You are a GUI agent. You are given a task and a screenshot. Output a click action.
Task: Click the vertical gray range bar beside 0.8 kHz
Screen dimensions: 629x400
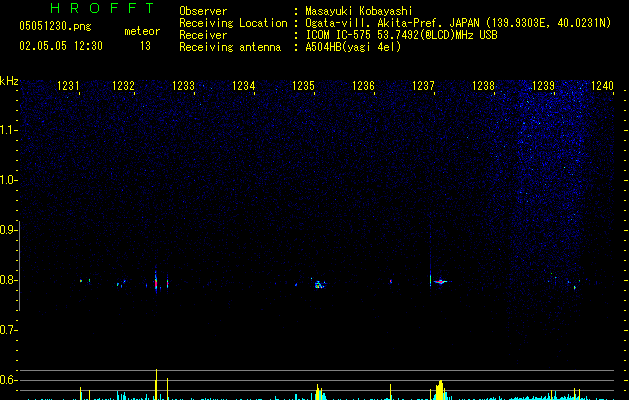click(19, 266)
